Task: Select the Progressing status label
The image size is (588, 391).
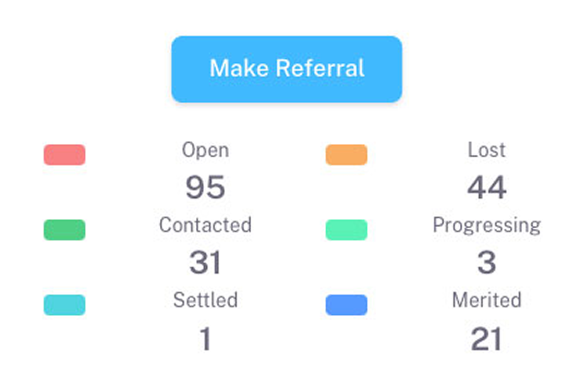Action: pos(486,225)
